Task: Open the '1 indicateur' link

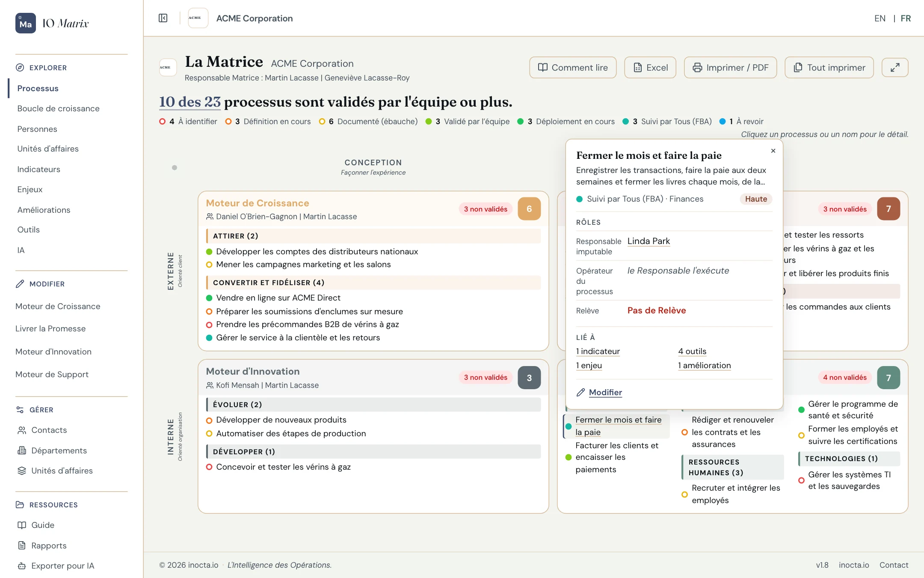Action: pos(598,351)
